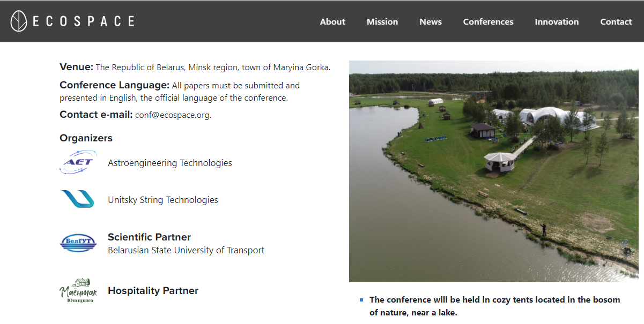Select the Astroengineering Technologies organizer name
This screenshot has height=324, width=644.
[x=170, y=163]
